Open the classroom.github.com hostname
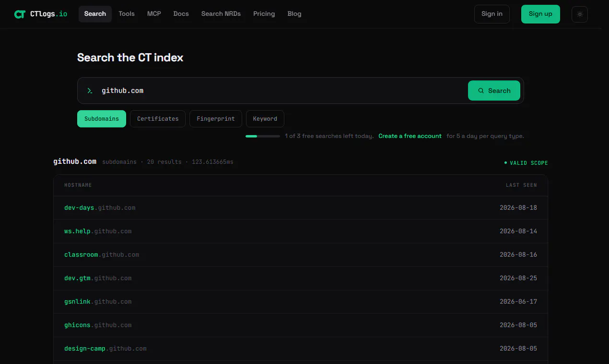This screenshot has height=364, width=609. pyautogui.click(x=102, y=255)
